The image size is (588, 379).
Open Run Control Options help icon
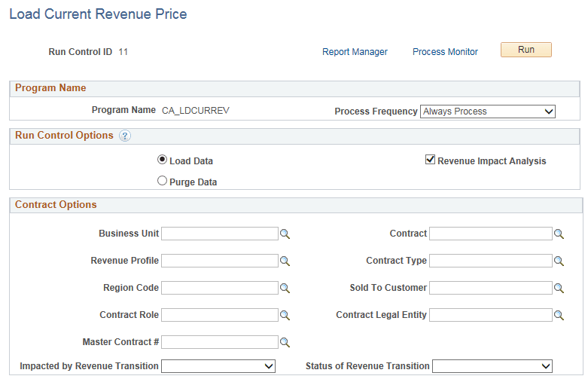(125, 136)
